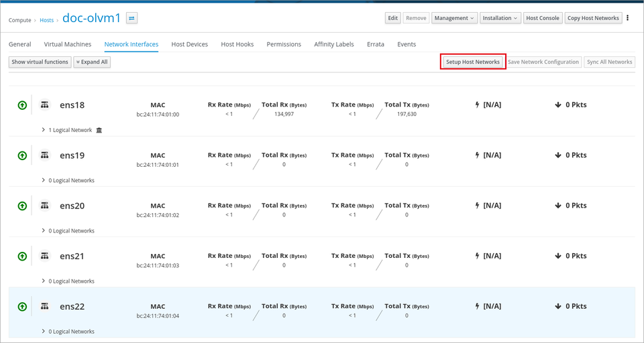Screen dimensions: 644x343
Task: Select the ens18 interface name
Action: [x=72, y=105]
